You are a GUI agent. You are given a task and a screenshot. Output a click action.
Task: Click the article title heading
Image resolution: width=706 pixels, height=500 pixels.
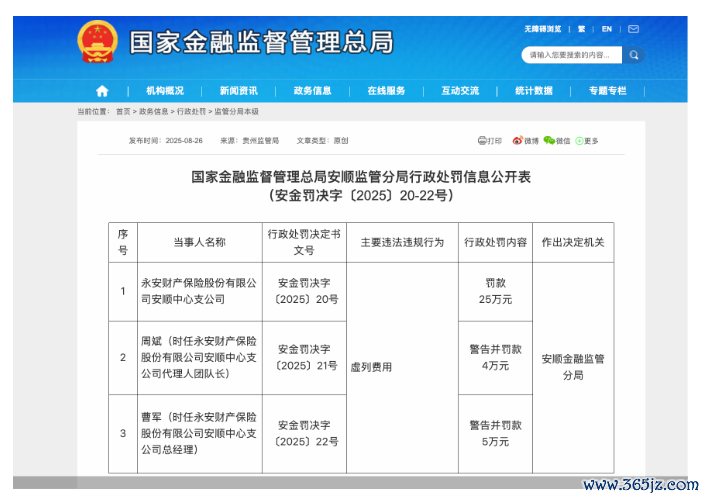pyautogui.click(x=361, y=177)
